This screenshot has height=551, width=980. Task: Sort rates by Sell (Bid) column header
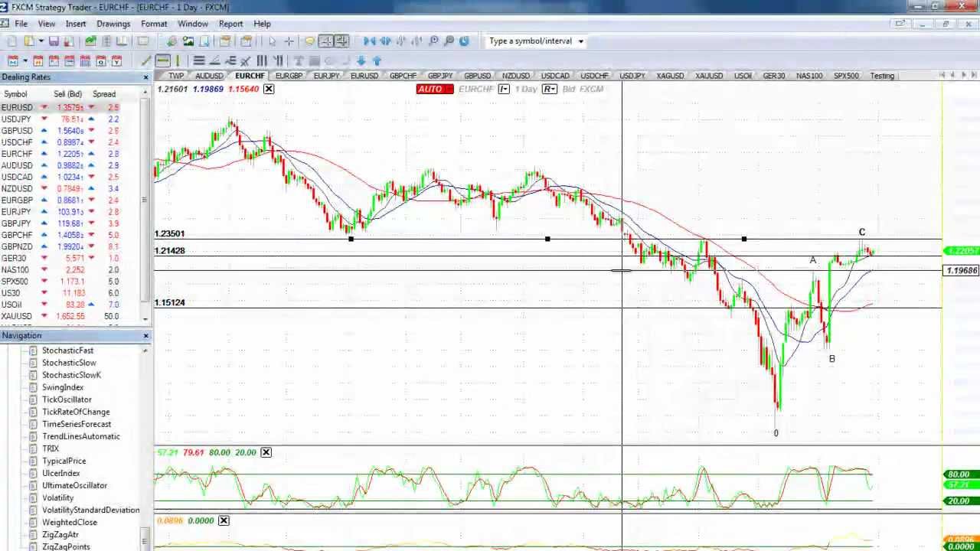[x=68, y=94]
